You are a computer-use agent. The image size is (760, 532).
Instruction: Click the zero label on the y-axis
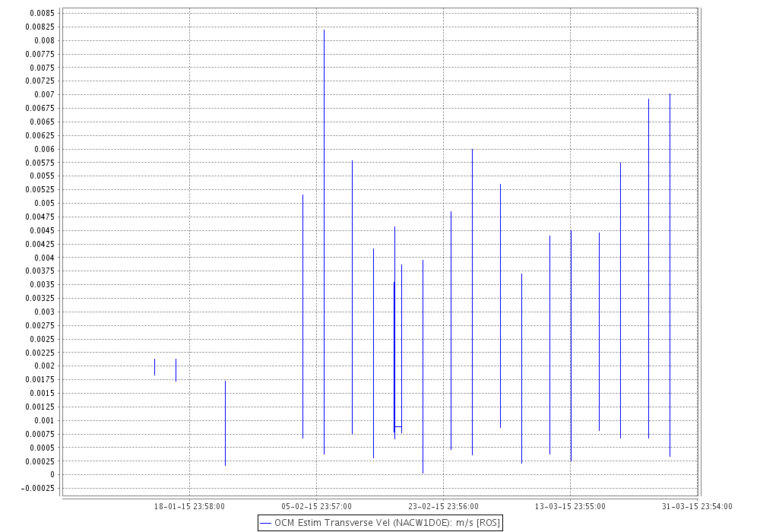click(x=52, y=474)
